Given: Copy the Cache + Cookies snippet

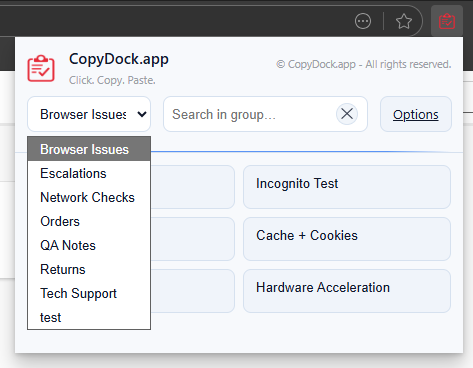Looking at the screenshot, I should pyautogui.click(x=347, y=239).
